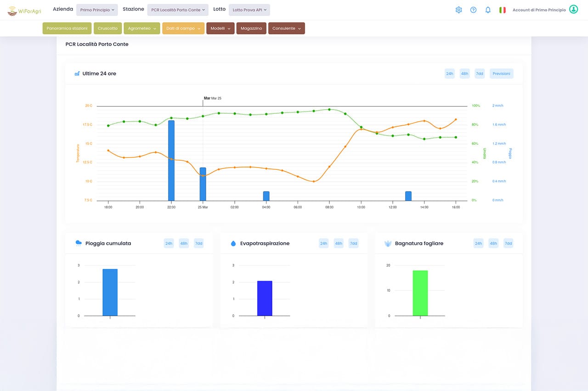Open the Primo Principio company dropdown
Image resolution: width=588 pixels, height=391 pixels.
point(96,10)
